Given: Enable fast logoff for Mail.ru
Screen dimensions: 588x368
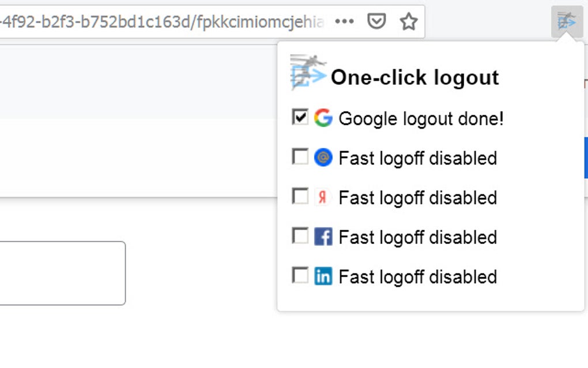Looking at the screenshot, I should (299, 157).
